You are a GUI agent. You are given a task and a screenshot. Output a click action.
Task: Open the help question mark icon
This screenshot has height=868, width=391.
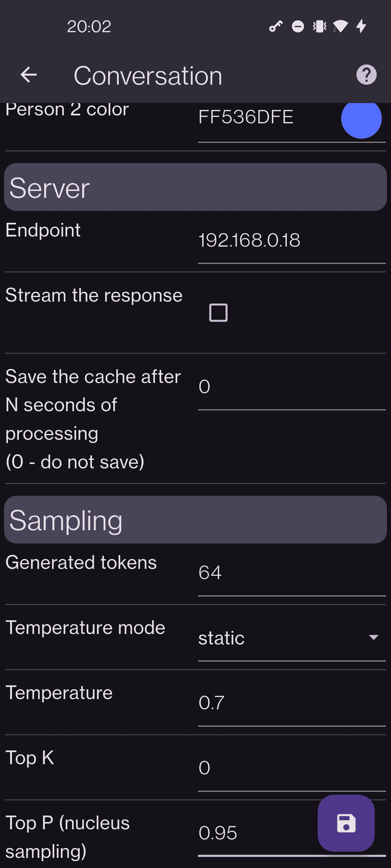pyautogui.click(x=366, y=75)
